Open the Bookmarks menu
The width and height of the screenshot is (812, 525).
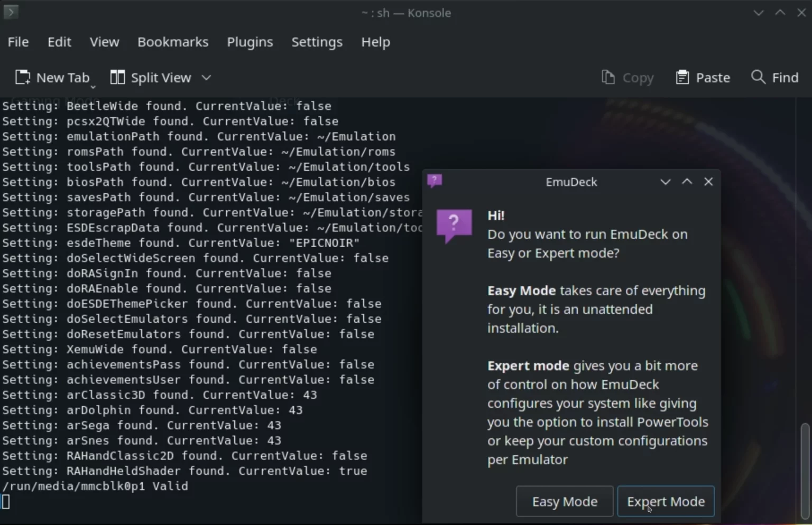[173, 42]
